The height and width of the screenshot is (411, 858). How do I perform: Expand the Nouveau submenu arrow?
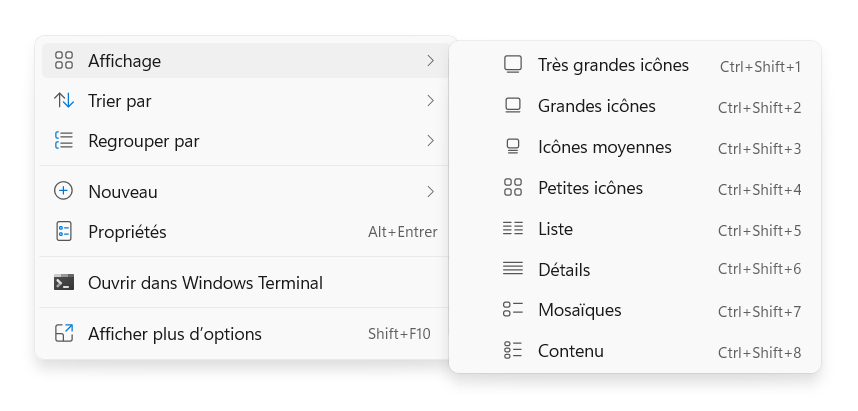[x=431, y=192]
